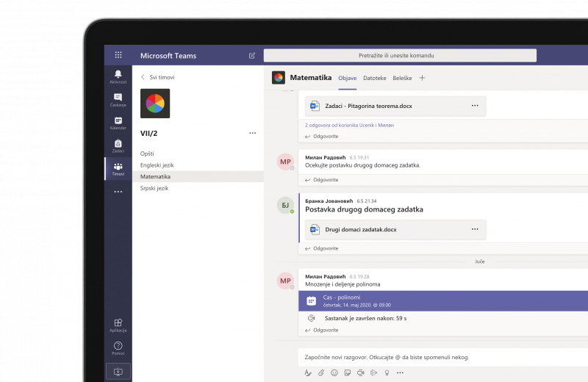Show more apps ellipsis in sidebar
Image resolution: width=588 pixels, height=382 pixels.
click(x=118, y=192)
